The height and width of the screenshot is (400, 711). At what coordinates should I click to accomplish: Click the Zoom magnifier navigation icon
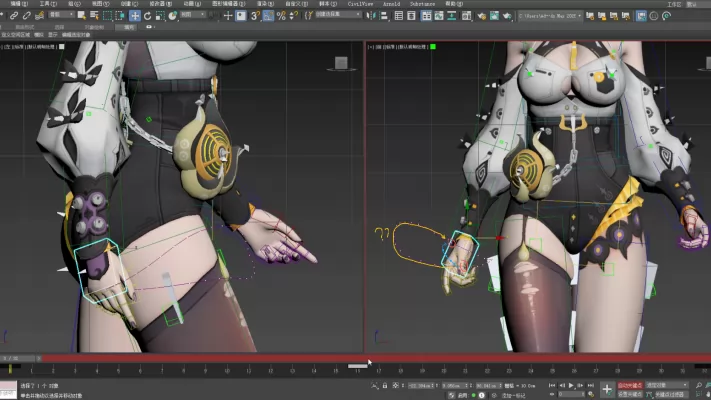coord(699,385)
